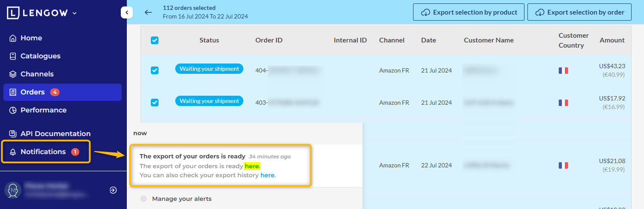
Task: Click Export selection by order button
Action: pos(580,12)
